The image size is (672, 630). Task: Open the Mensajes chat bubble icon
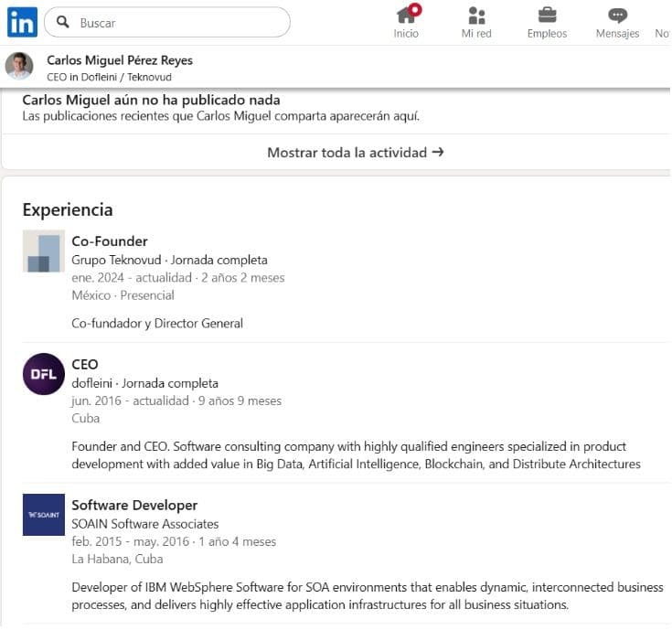click(617, 15)
